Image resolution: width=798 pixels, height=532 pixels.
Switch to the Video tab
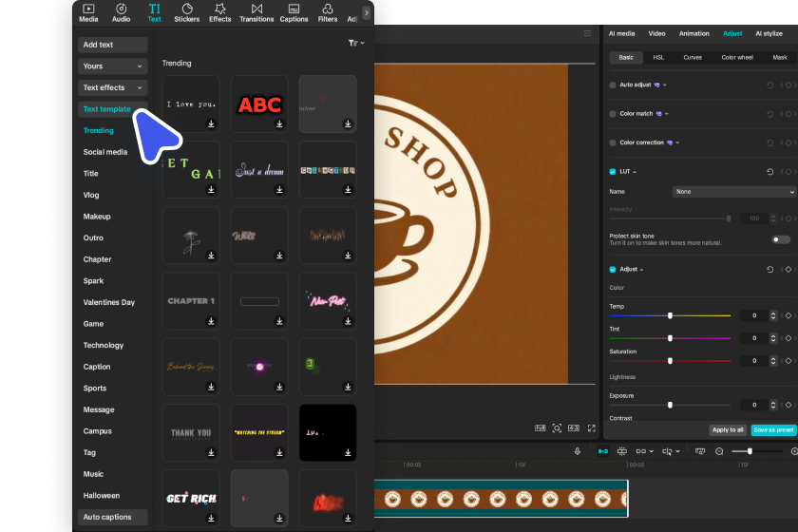(656, 33)
